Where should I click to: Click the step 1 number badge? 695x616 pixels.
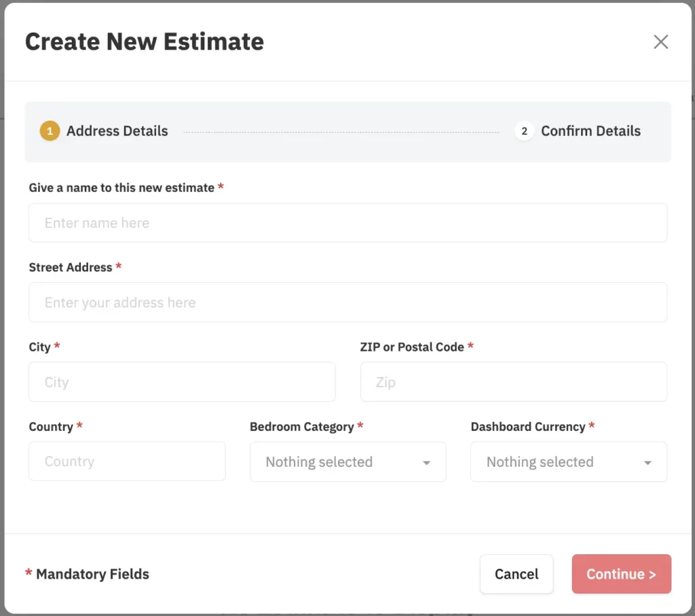[x=50, y=131]
